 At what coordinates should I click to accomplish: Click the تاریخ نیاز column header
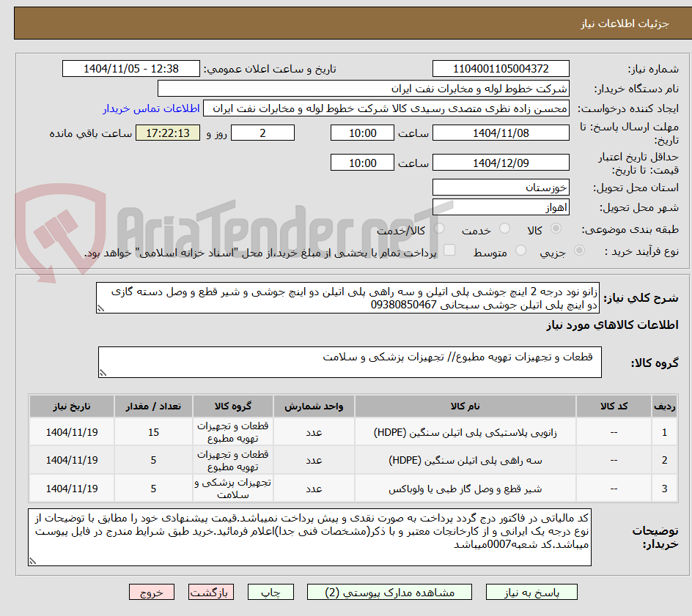pyautogui.click(x=72, y=406)
